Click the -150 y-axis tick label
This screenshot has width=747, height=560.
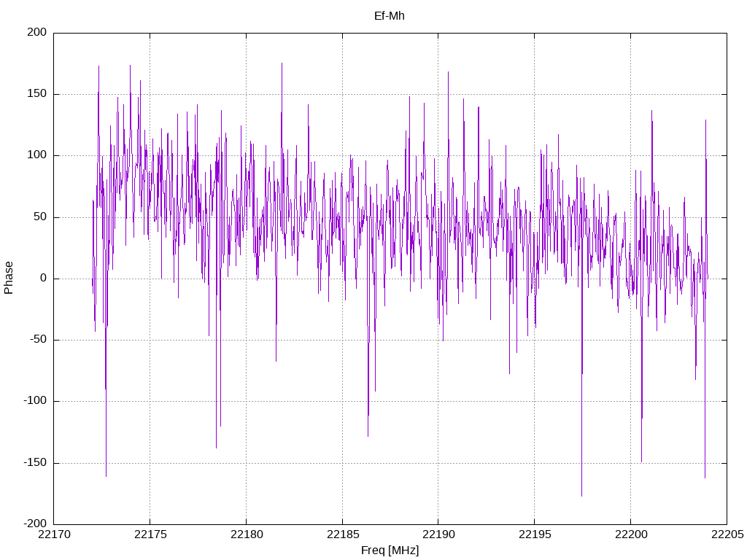point(35,462)
